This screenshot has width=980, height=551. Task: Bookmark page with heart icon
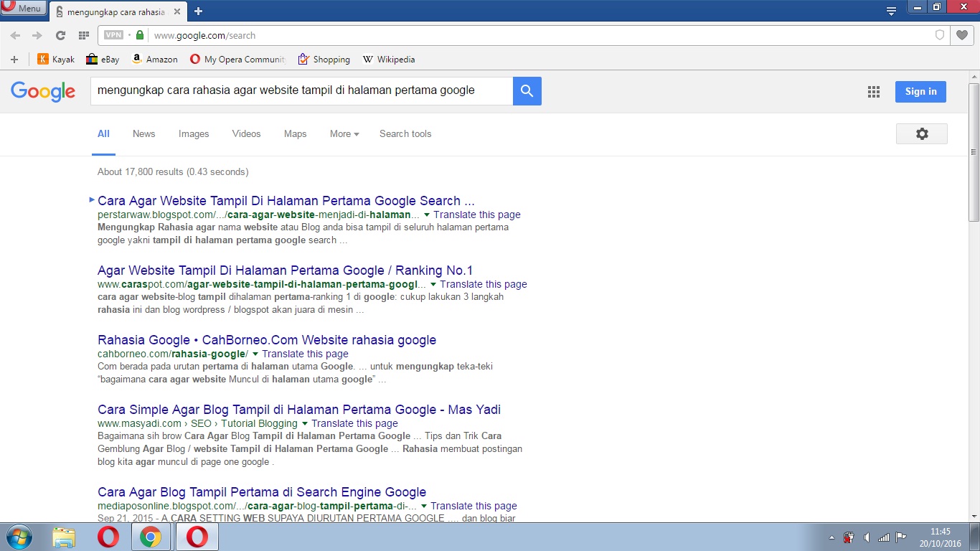961,35
